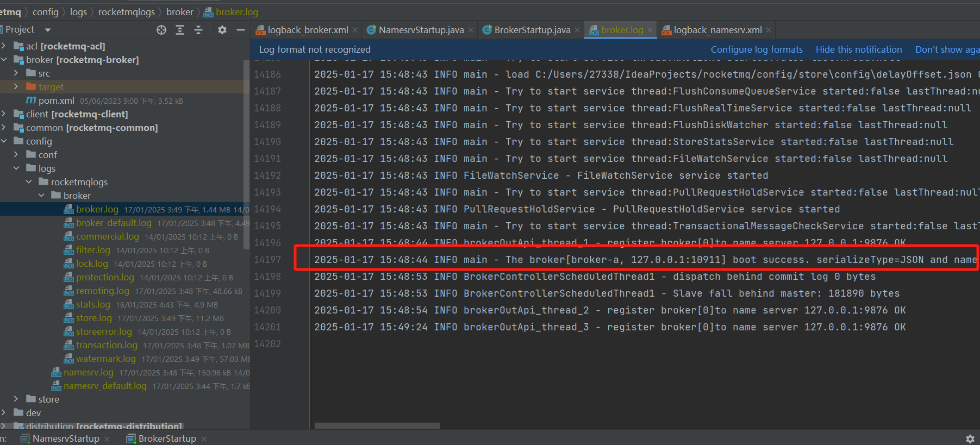
Task: Open the Project view dropdown arrow
Action: pos(48,30)
